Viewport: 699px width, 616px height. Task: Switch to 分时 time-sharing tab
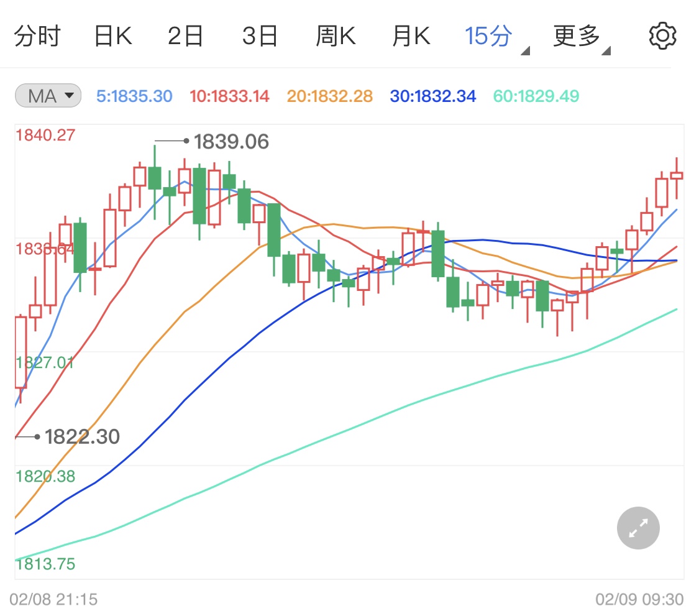pyautogui.click(x=37, y=36)
